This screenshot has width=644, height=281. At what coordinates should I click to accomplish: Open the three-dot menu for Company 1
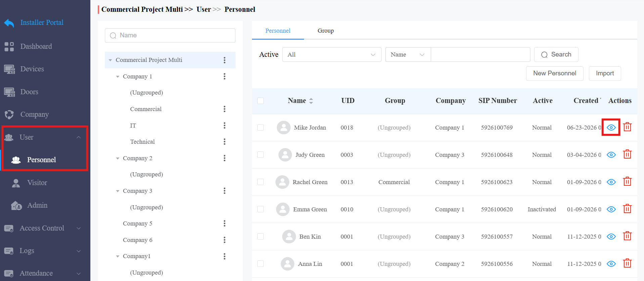[x=224, y=76]
